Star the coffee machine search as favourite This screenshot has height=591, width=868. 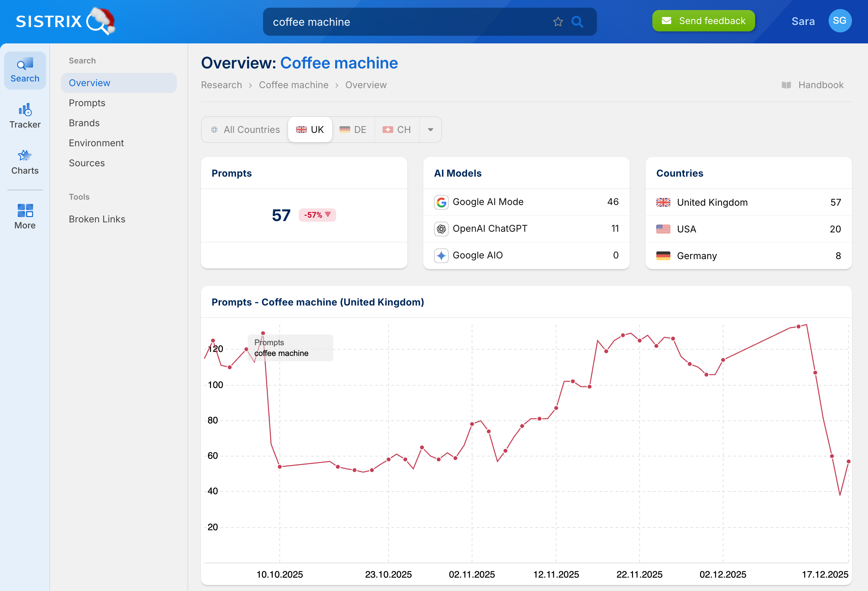(558, 21)
